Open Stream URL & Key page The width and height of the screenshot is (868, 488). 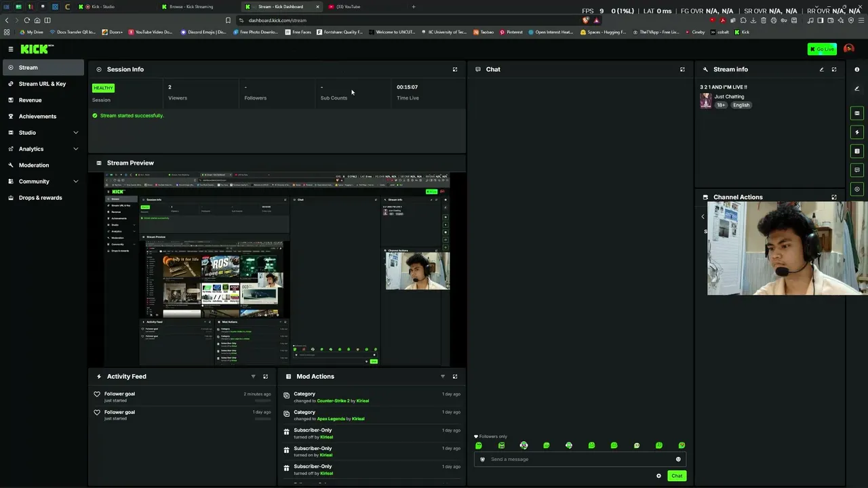43,84
